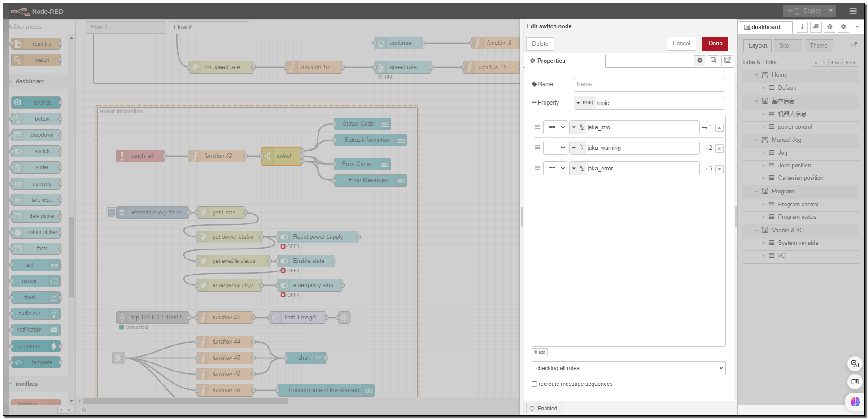The width and height of the screenshot is (868, 419).
Task: Click the reader book floating icon
Action: pos(855,382)
